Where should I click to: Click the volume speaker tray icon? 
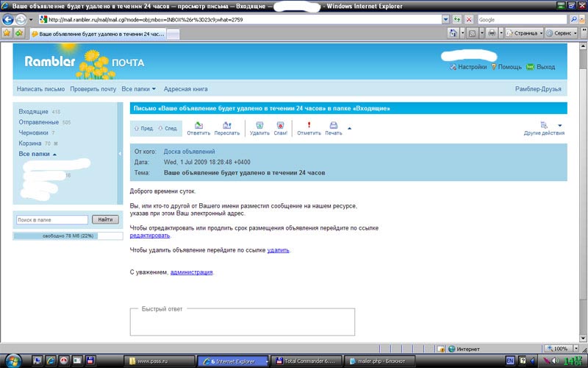[555, 361]
